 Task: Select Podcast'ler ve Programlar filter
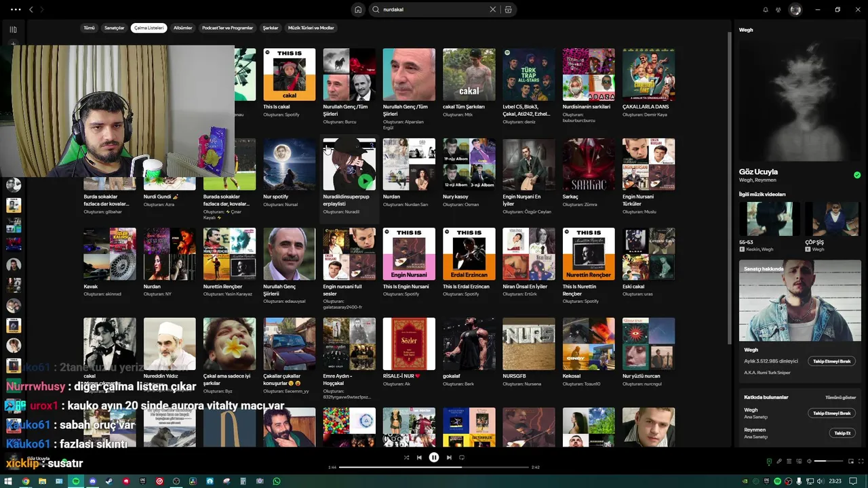click(x=227, y=28)
